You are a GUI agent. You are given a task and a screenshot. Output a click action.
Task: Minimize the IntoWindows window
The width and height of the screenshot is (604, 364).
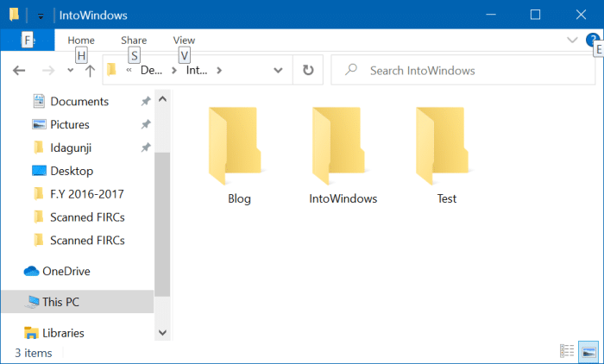491,15
